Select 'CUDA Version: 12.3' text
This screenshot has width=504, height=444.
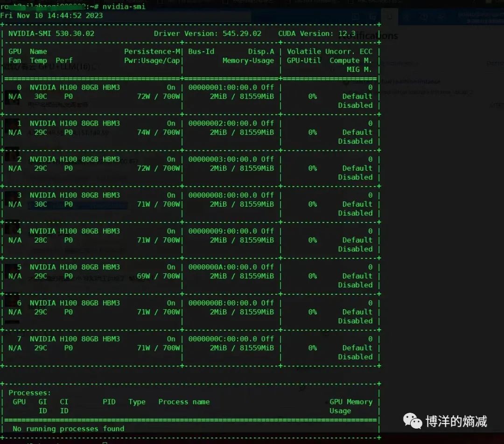tap(316, 34)
